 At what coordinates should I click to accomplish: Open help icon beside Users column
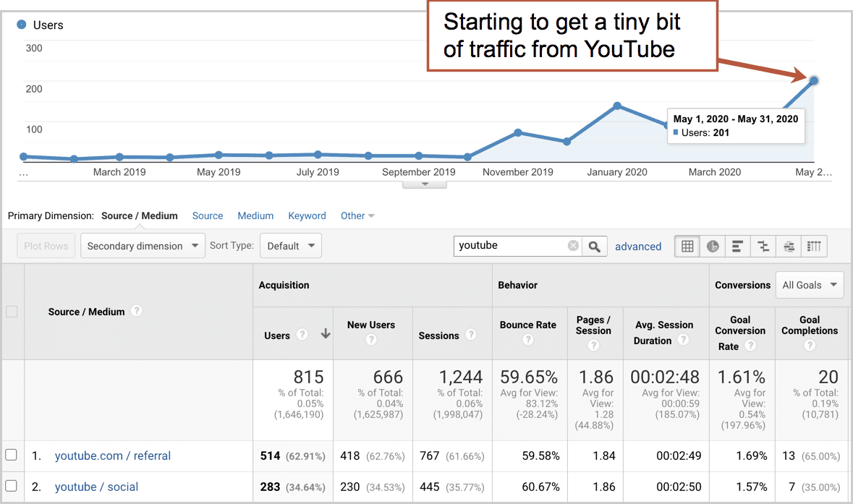[x=302, y=334]
